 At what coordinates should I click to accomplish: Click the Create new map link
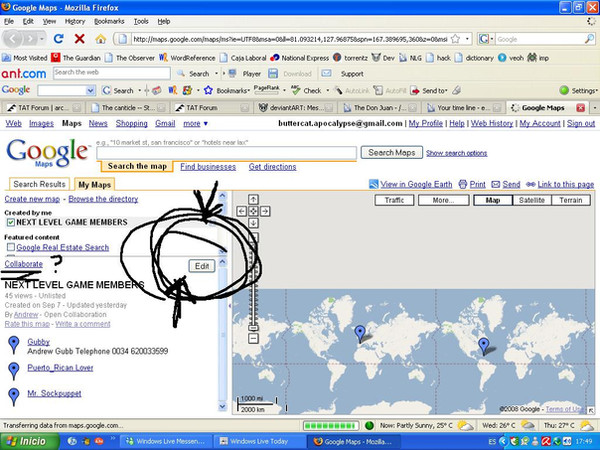(32, 199)
